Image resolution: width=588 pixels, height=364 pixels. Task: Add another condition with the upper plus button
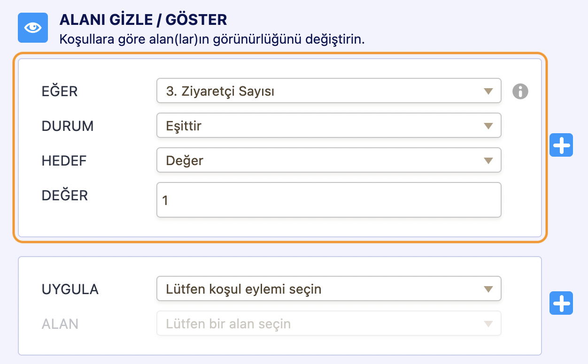[561, 145]
